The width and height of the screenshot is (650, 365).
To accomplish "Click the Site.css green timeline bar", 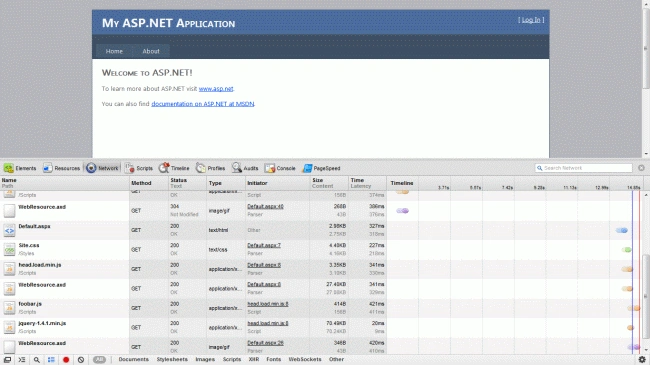I will [627, 250].
